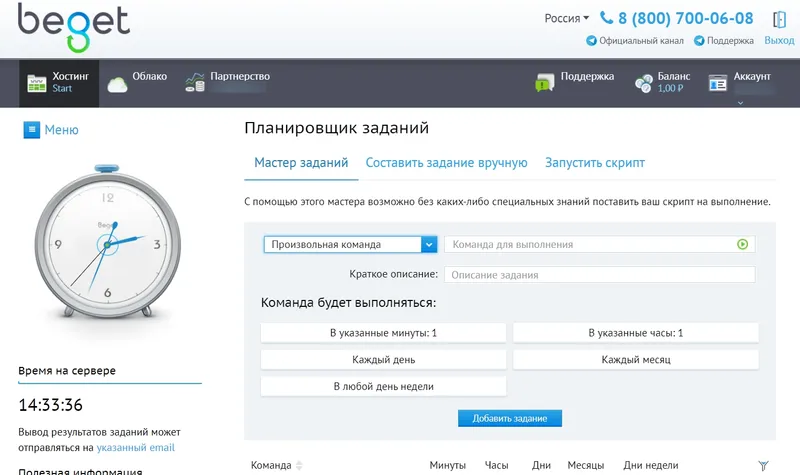Sort by the Команда column
Image resolution: width=800 pixels, height=475 pixels.
pos(277,465)
